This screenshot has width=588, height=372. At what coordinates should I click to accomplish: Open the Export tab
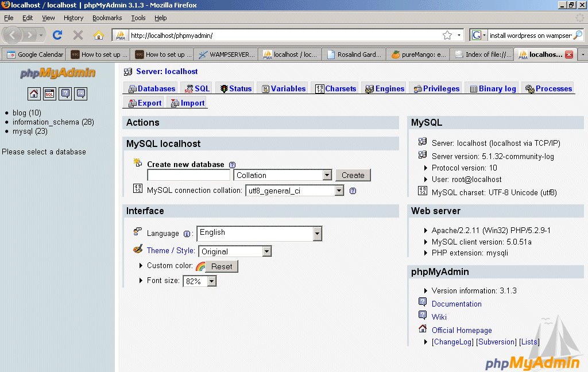click(x=145, y=103)
